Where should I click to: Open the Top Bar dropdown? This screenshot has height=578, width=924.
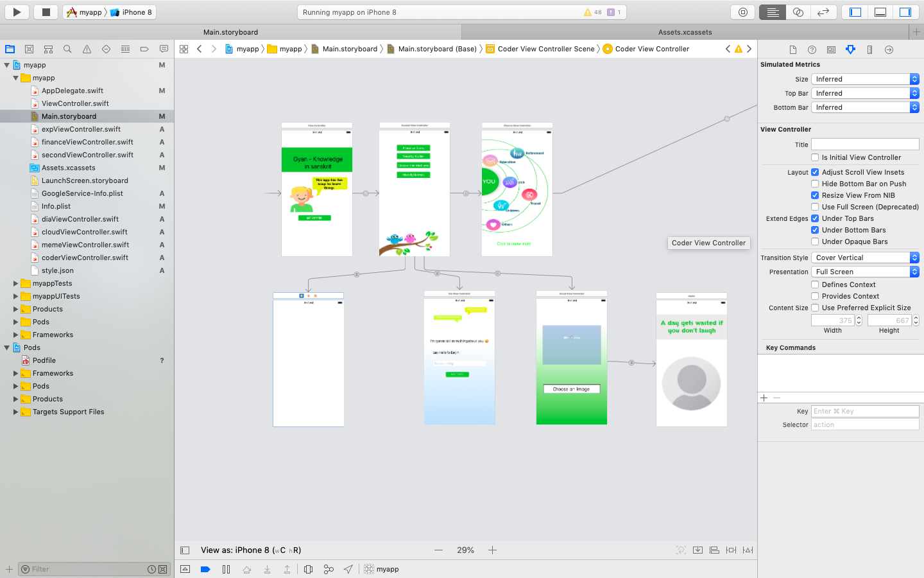[x=865, y=93]
